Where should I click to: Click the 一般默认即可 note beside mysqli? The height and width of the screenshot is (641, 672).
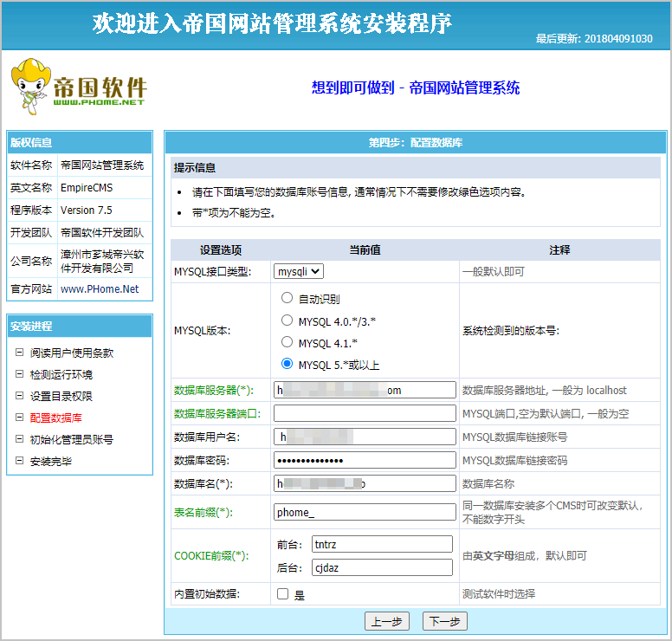click(x=494, y=272)
